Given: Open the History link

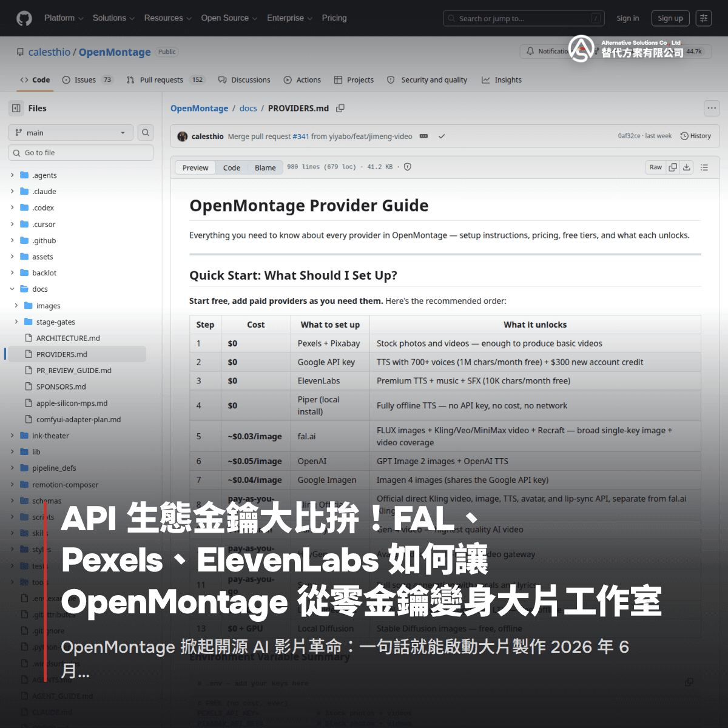Looking at the screenshot, I should click(696, 136).
